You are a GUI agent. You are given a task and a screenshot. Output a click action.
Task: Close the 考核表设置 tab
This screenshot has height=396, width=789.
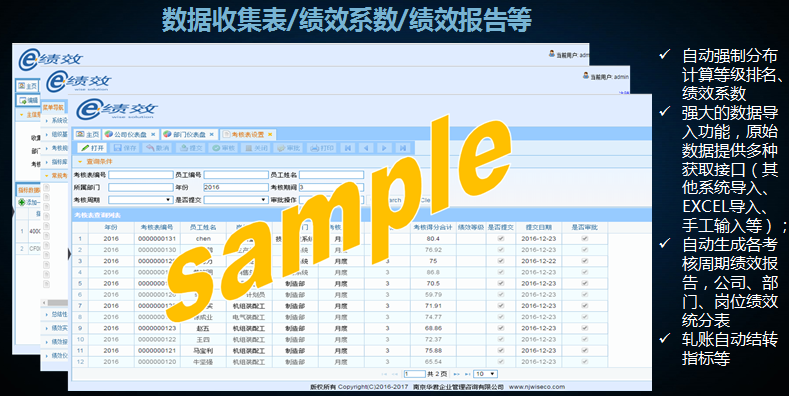[270, 134]
